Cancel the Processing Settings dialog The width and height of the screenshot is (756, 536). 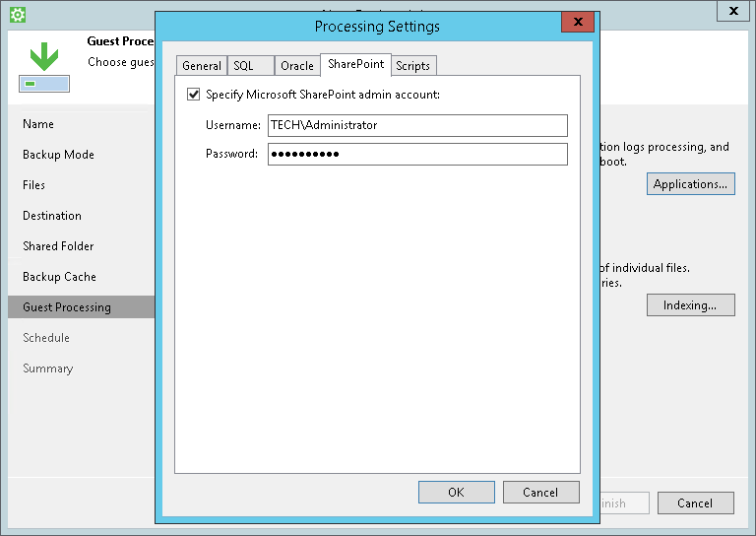(541, 492)
